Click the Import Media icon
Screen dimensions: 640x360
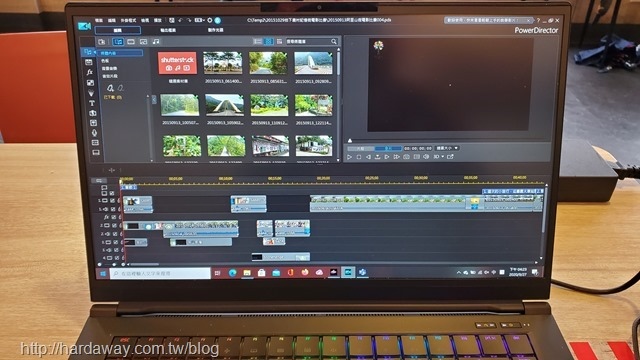coord(102,42)
